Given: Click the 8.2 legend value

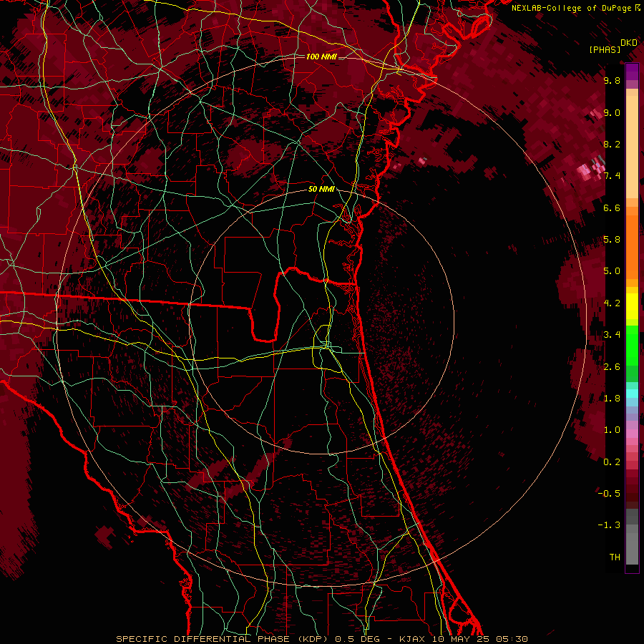Looking at the screenshot, I should (x=612, y=144).
